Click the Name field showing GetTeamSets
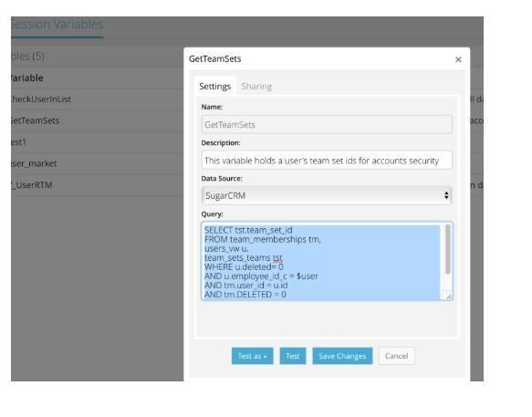This screenshot has height=417, width=532. pos(327,124)
